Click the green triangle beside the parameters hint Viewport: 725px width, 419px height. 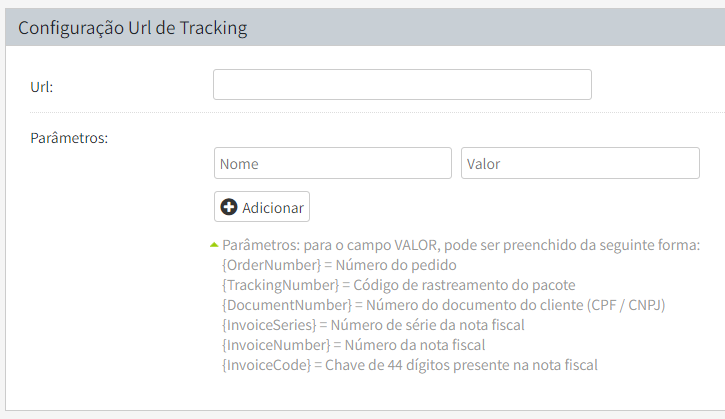213,244
